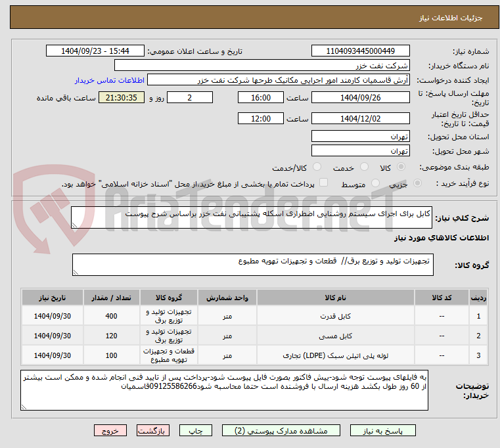The image size is (500, 448).
Task: Click the واحد شمارش column header
Action: (227, 298)
